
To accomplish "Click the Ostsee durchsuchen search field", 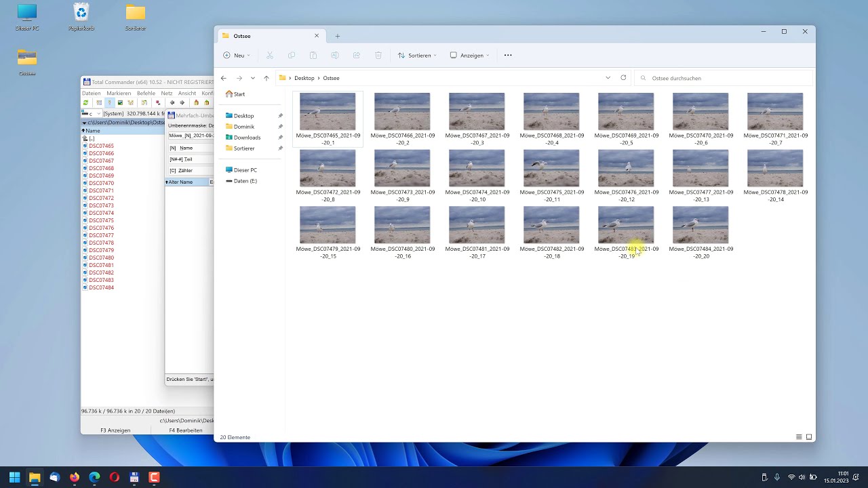I will (x=724, y=78).
